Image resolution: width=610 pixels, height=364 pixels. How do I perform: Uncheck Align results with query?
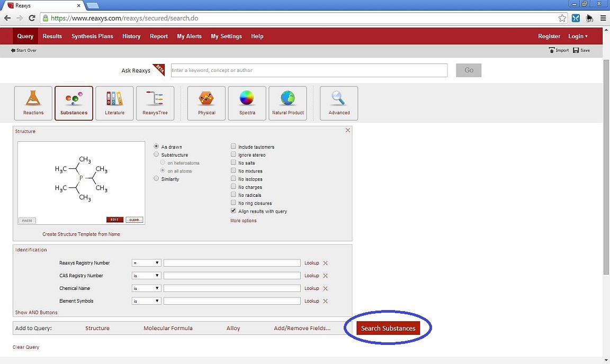[234, 211]
